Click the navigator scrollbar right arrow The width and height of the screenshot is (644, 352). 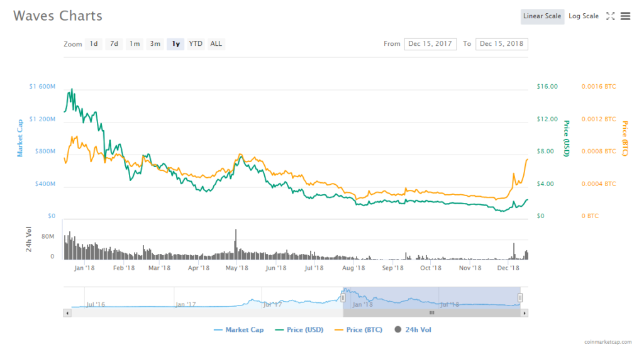[x=525, y=312]
